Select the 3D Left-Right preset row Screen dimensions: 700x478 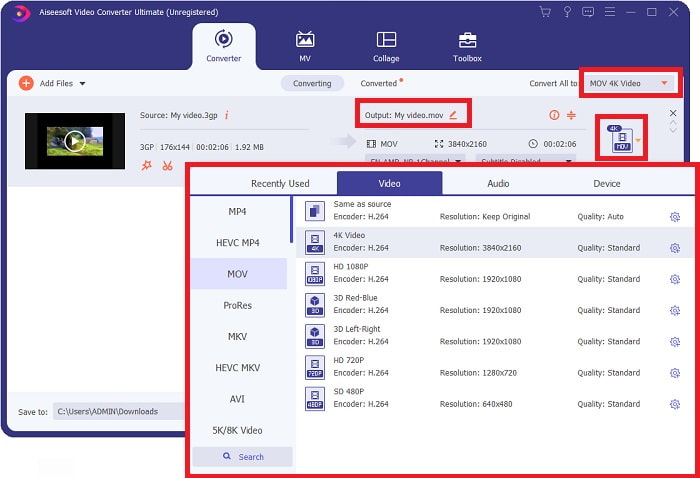click(495, 336)
